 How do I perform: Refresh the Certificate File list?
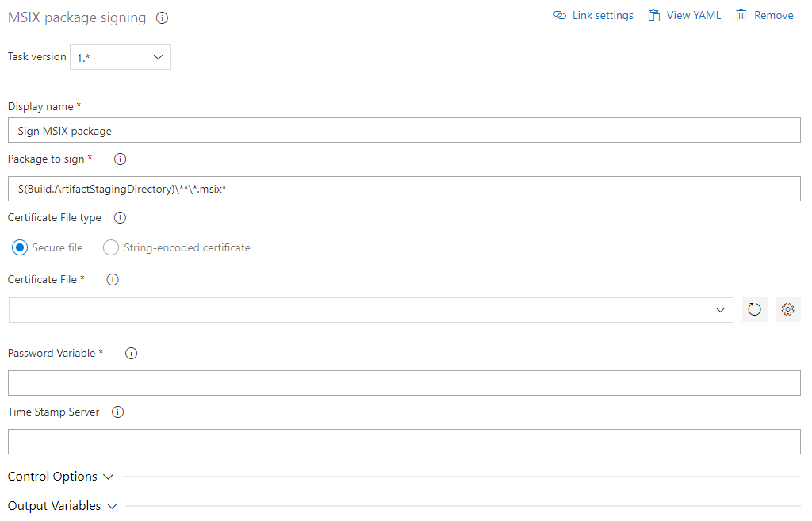click(755, 310)
